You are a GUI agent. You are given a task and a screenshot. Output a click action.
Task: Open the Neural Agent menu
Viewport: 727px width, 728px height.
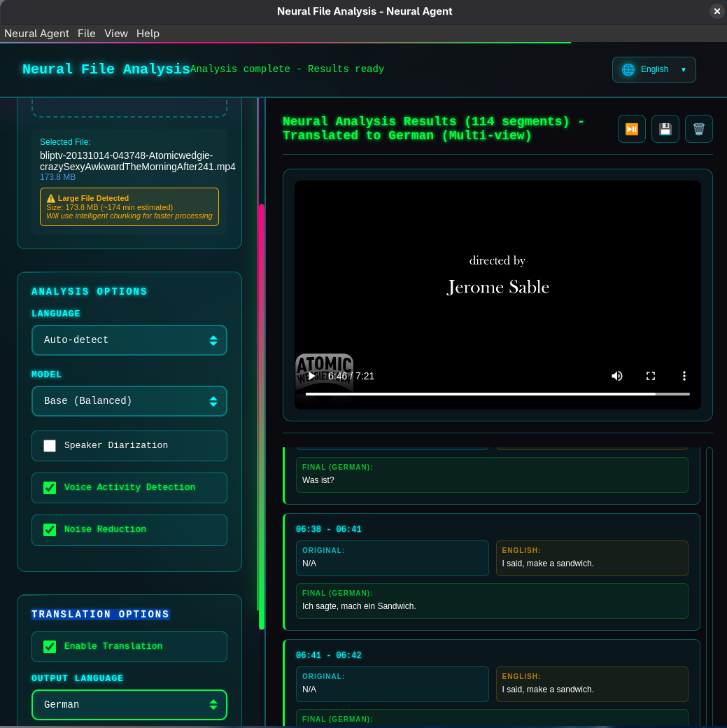pos(36,34)
